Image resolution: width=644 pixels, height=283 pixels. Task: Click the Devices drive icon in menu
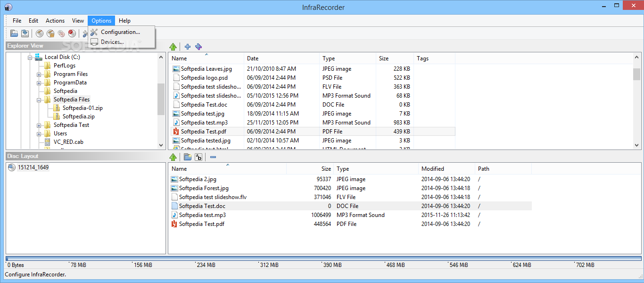pyautogui.click(x=94, y=42)
